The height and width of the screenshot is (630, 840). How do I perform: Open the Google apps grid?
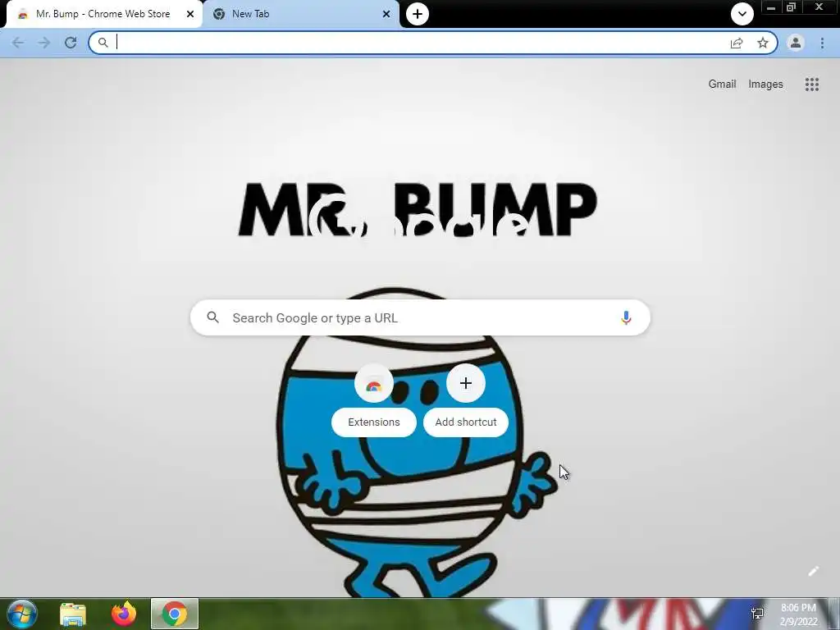pyautogui.click(x=811, y=84)
